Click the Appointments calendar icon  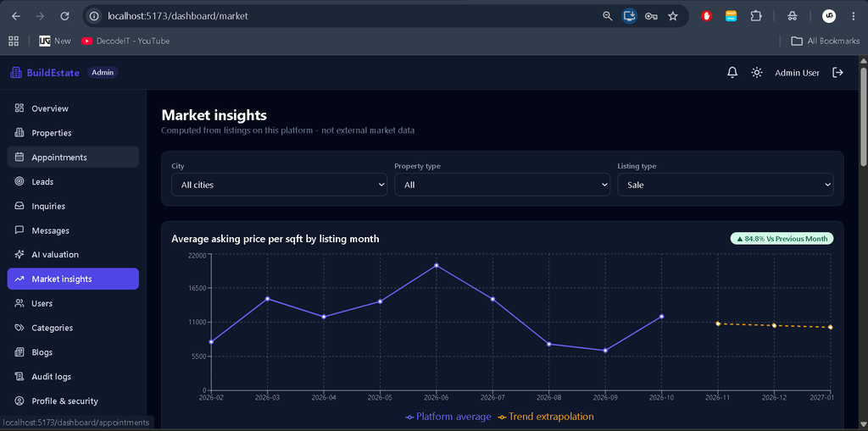19,157
